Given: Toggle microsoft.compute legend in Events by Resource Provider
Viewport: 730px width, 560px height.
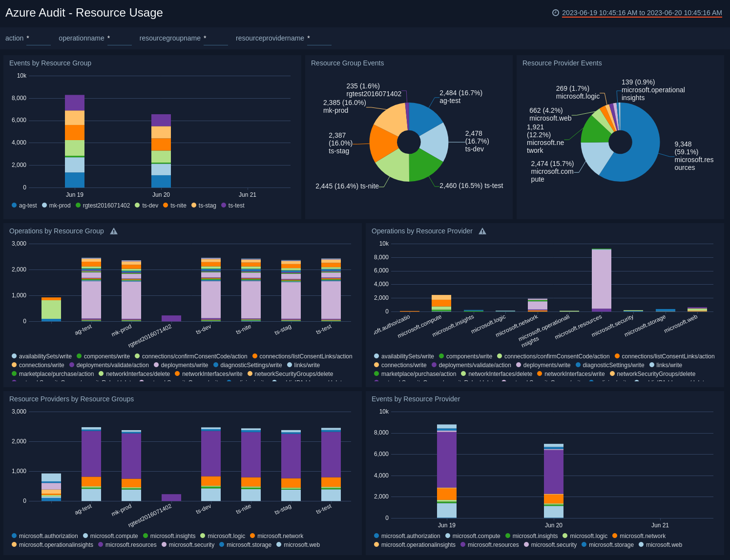Looking at the screenshot, I should click(473, 536).
